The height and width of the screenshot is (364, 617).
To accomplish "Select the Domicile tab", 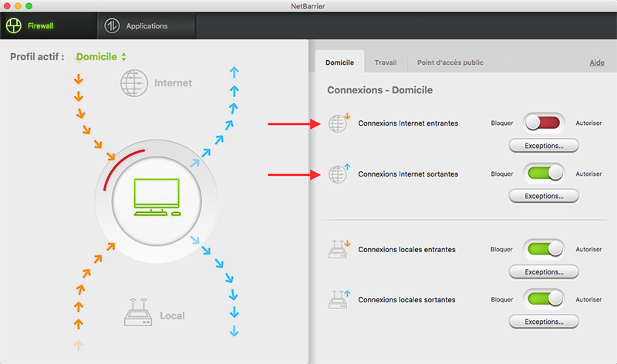I will click(x=339, y=62).
